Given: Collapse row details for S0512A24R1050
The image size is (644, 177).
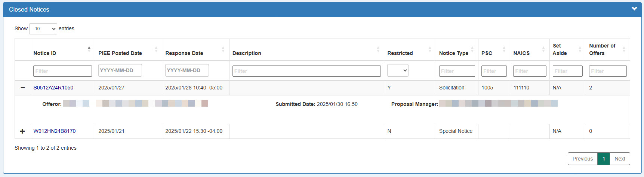Looking at the screenshot, I should click(x=22, y=88).
